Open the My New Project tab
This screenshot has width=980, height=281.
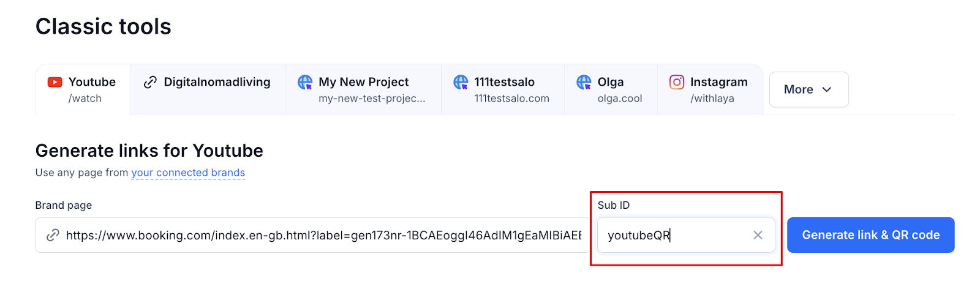363,89
